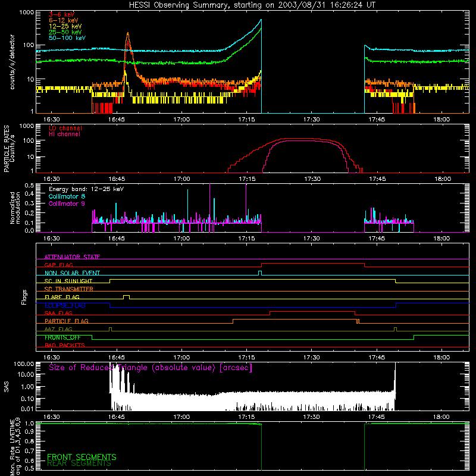Click the vertical 'Flags' axis label
Image resolution: width=476 pixels, height=476 pixels.
pos(24,297)
